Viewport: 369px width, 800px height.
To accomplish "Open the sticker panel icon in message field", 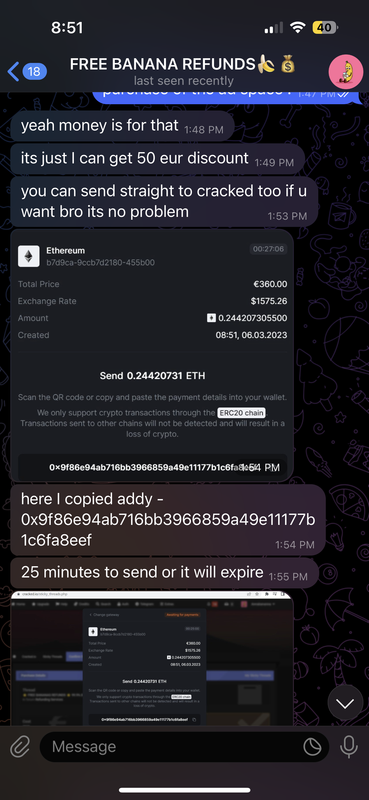I will tap(312, 747).
